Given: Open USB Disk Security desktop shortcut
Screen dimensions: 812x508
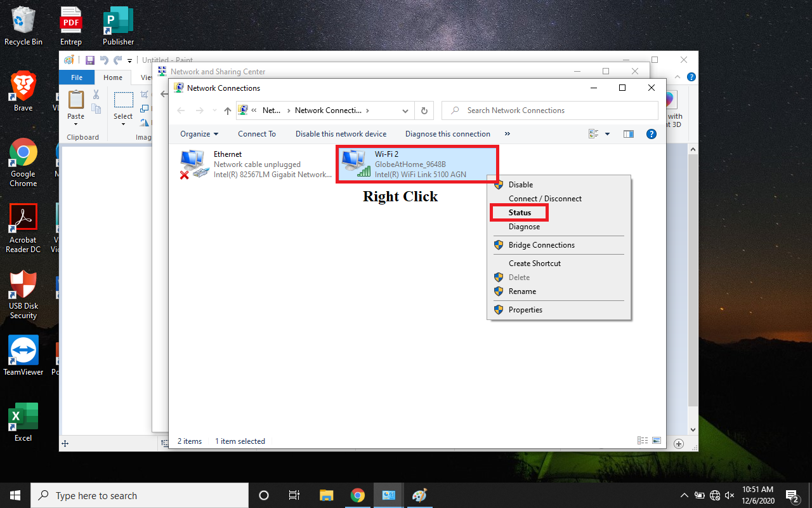Looking at the screenshot, I should pos(23,295).
